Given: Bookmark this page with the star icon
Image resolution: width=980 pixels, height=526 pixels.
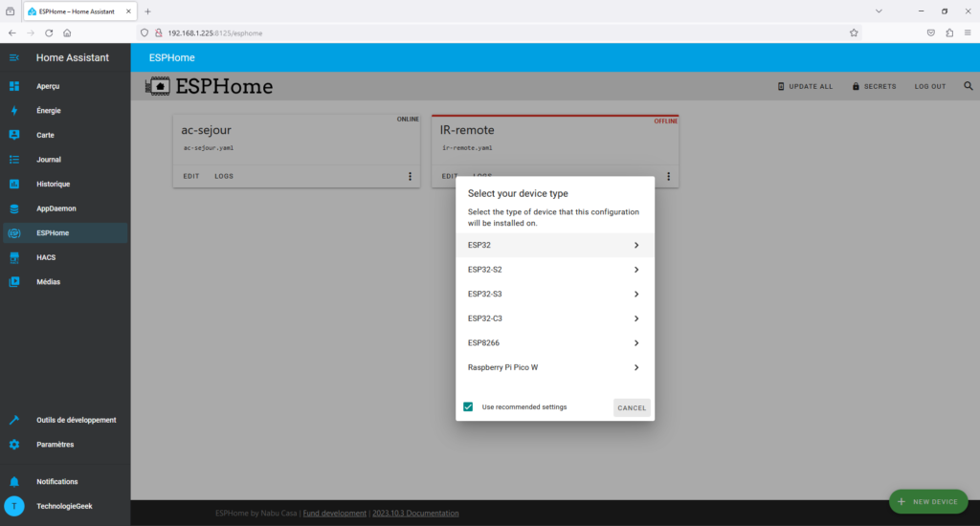Looking at the screenshot, I should tap(854, 33).
